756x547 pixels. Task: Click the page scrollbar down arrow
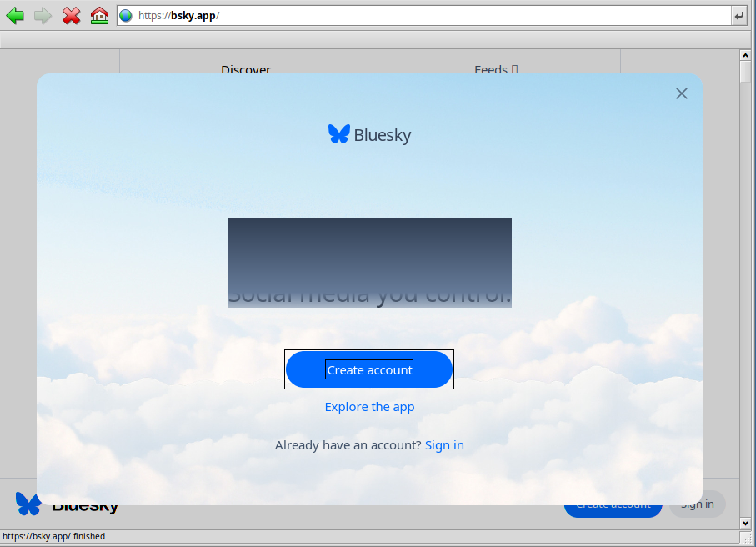(746, 523)
